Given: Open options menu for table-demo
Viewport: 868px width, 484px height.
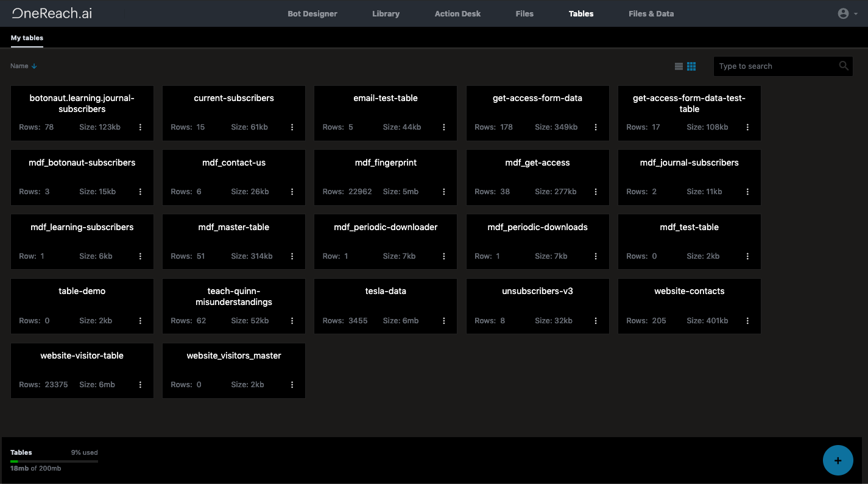Looking at the screenshot, I should pyautogui.click(x=140, y=320).
